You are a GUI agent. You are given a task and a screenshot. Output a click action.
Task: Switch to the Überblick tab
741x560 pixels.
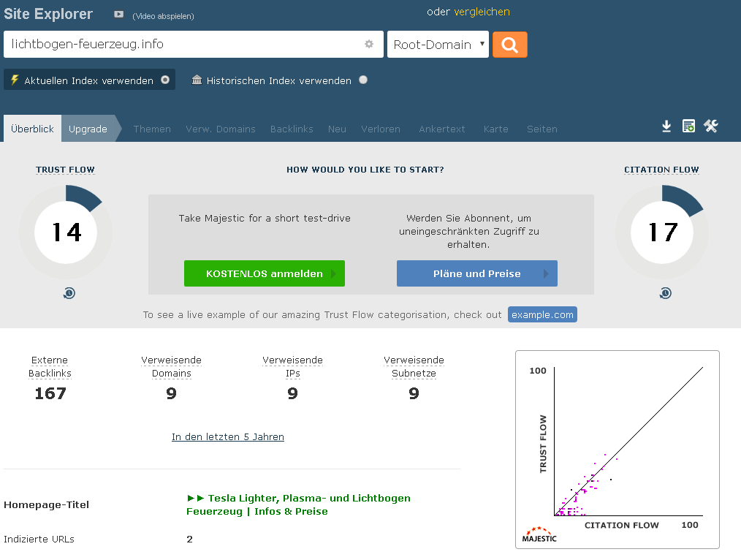click(33, 129)
